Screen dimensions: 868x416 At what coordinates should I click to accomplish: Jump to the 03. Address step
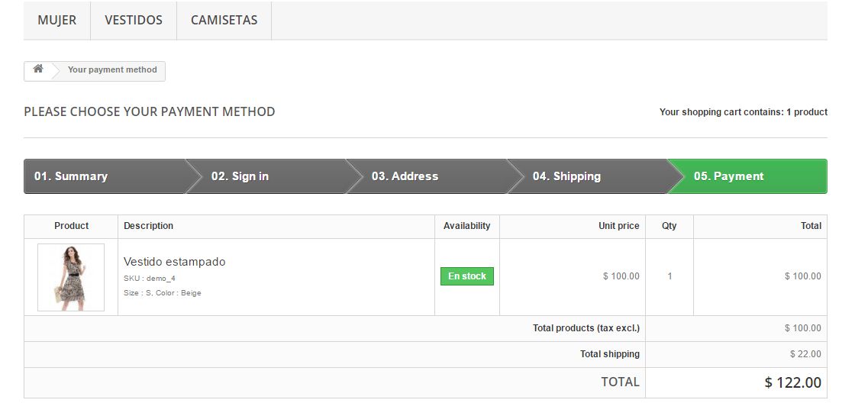point(405,176)
